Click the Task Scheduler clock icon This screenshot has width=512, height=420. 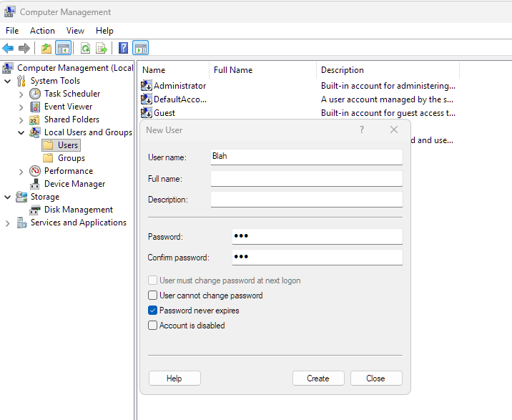click(x=35, y=94)
